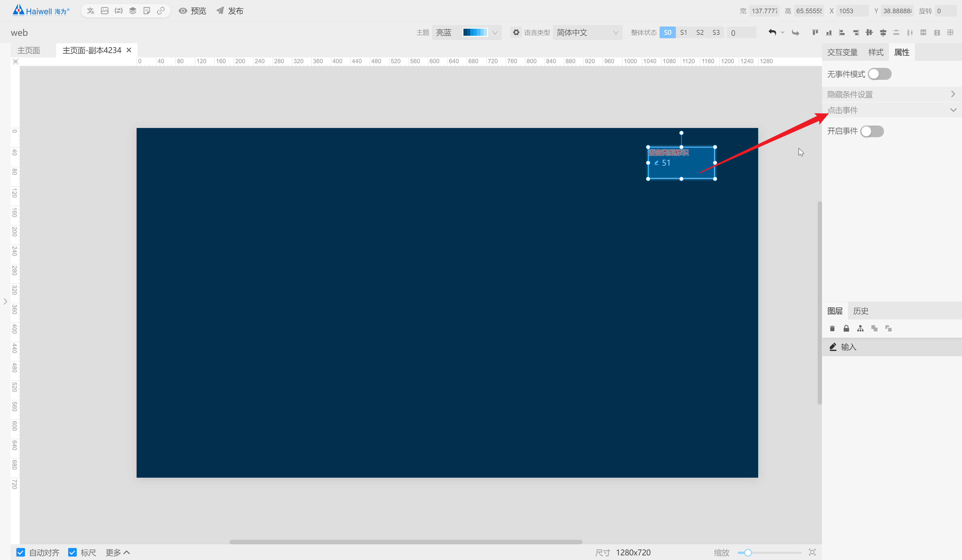Select the 属性 tab
962x560 pixels.
point(902,52)
